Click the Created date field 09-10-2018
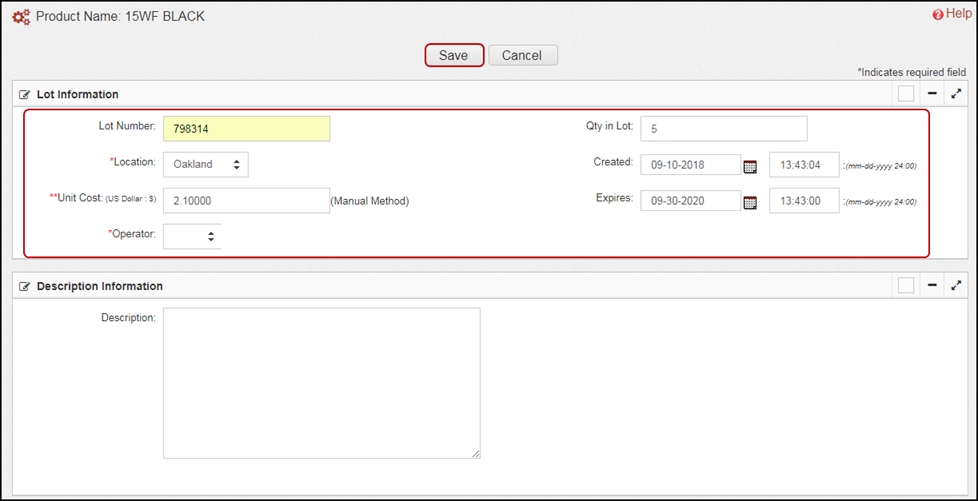The height and width of the screenshot is (501, 978). tap(690, 165)
